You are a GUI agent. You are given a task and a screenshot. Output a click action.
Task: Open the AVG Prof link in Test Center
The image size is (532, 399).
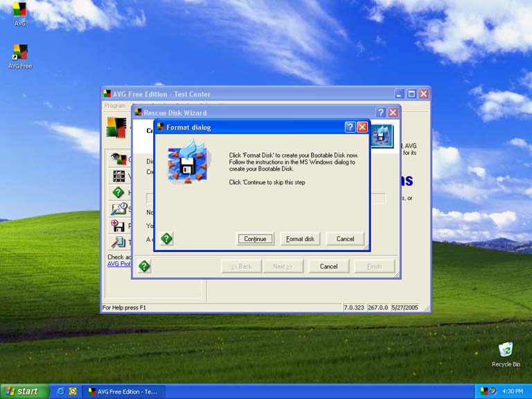[118, 264]
